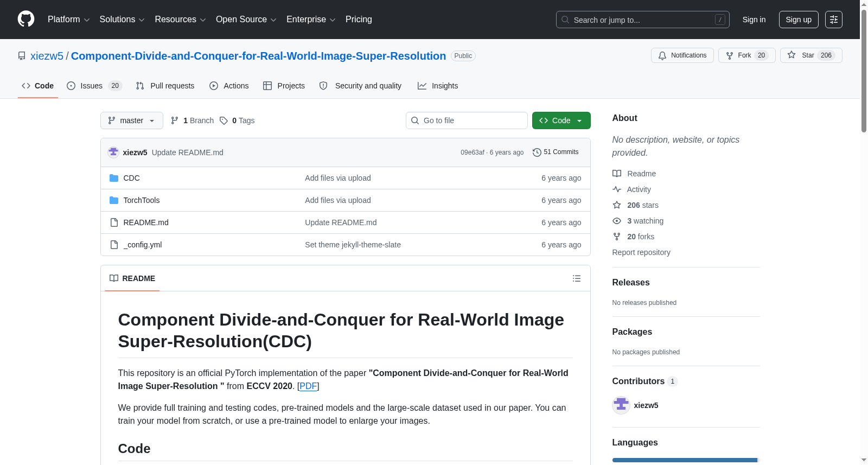Switch to the Actions tab

click(x=229, y=86)
